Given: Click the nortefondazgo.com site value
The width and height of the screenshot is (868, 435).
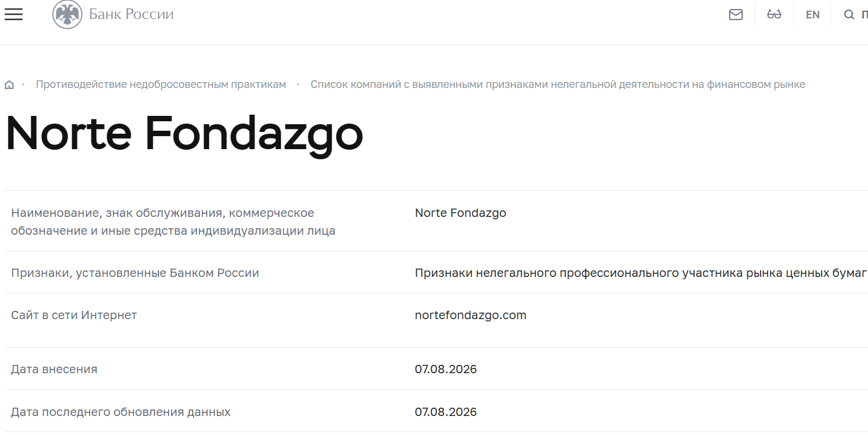Looking at the screenshot, I should tap(471, 315).
